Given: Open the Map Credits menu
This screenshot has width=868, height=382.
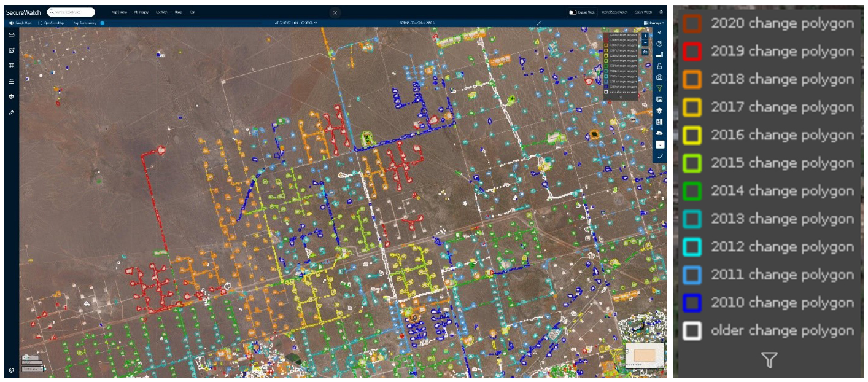Looking at the screenshot, I should pyautogui.click(x=119, y=12).
